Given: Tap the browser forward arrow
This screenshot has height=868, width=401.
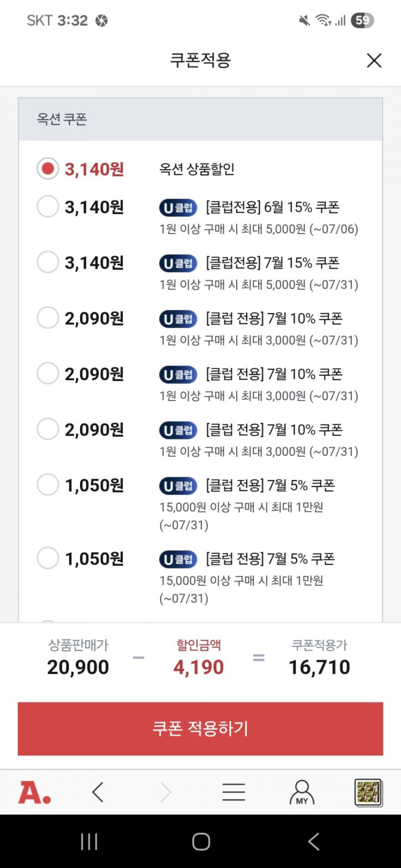Looking at the screenshot, I should [x=165, y=792].
